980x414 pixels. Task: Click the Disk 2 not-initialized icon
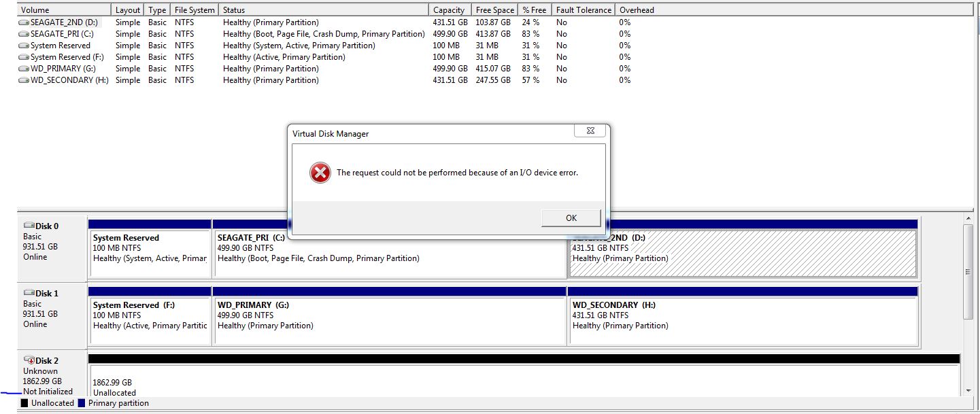click(29, 360)
